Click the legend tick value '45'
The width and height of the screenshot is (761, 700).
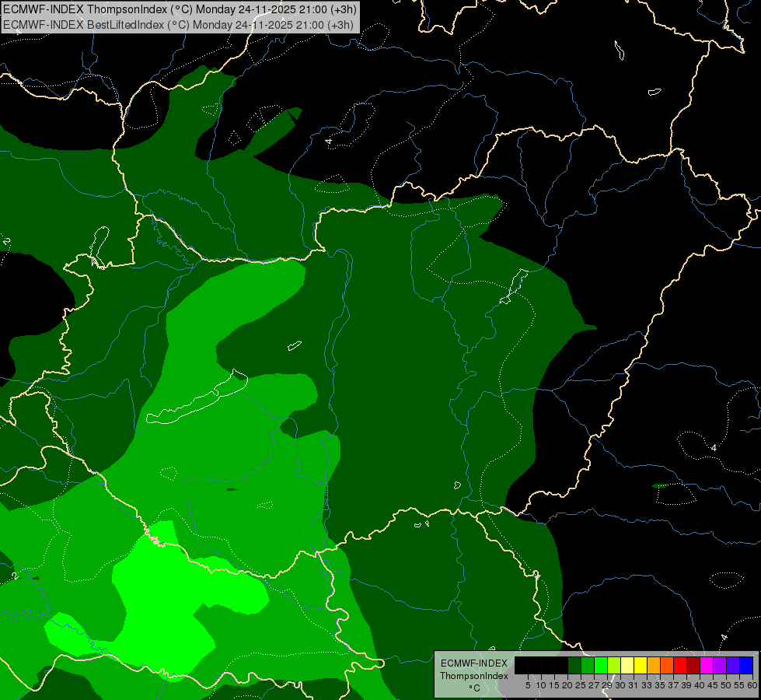pyautogui.click(x=713, y=685)
